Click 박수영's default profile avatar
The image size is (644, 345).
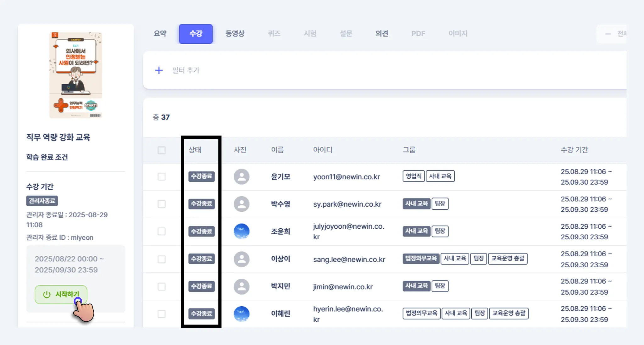(241, 204)
